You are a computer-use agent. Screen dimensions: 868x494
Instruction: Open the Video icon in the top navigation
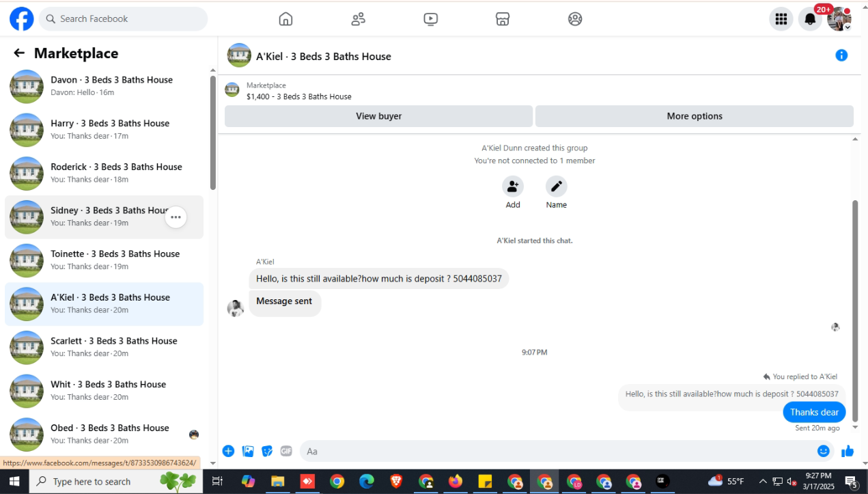click(430, 19)
